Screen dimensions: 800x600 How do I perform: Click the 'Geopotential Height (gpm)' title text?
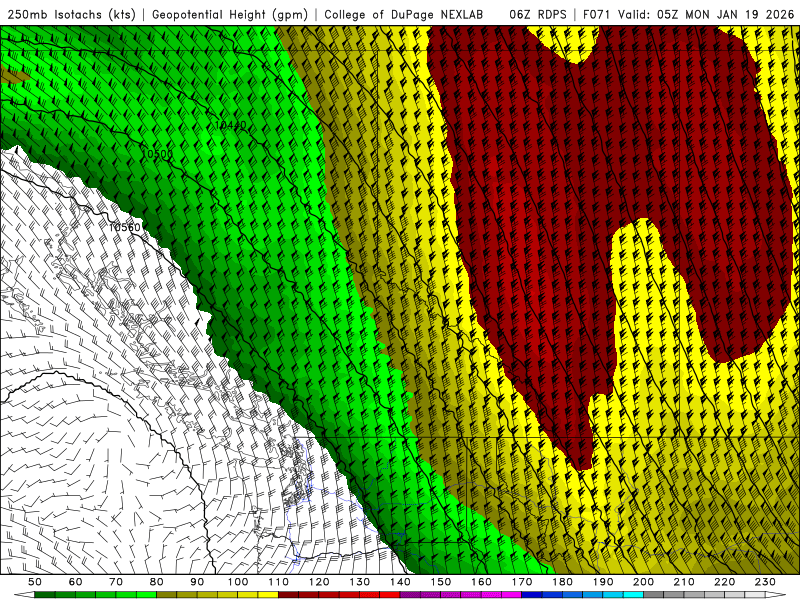230,14
